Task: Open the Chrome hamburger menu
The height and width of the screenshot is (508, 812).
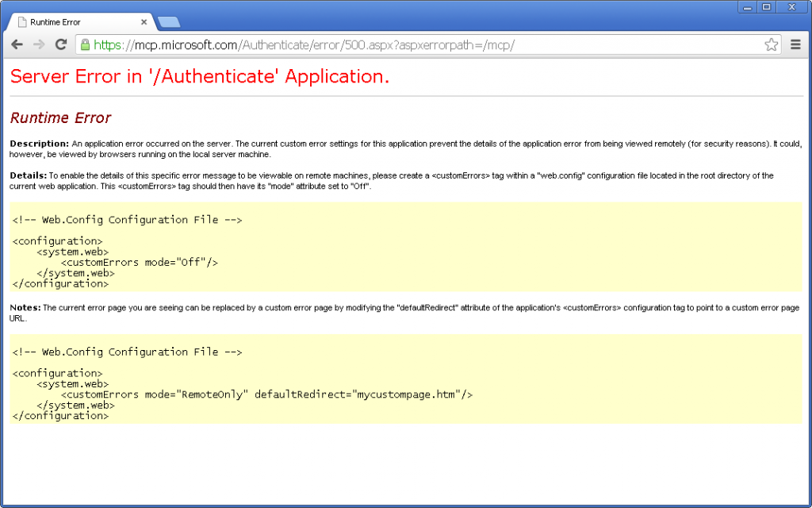Action: [796, 44]
